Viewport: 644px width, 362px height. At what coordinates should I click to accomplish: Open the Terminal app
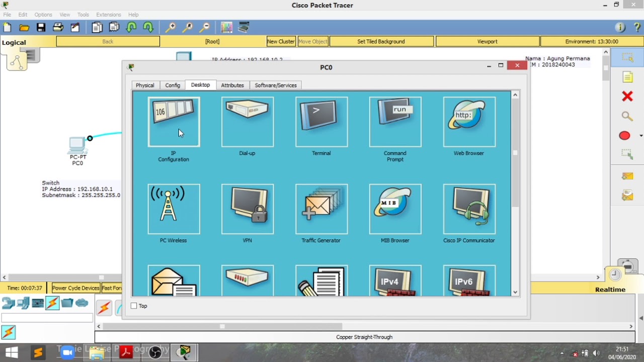pyautogui.click(x=321, y=122)
